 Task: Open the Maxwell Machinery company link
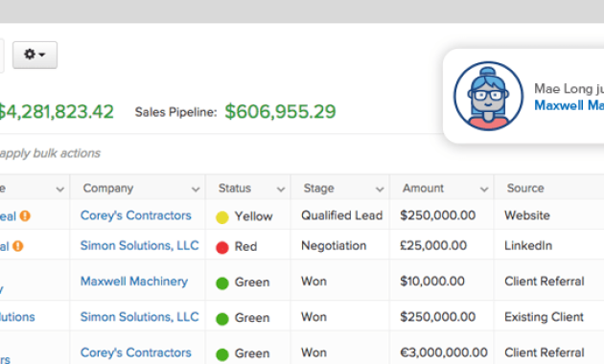tap(134, 282)
